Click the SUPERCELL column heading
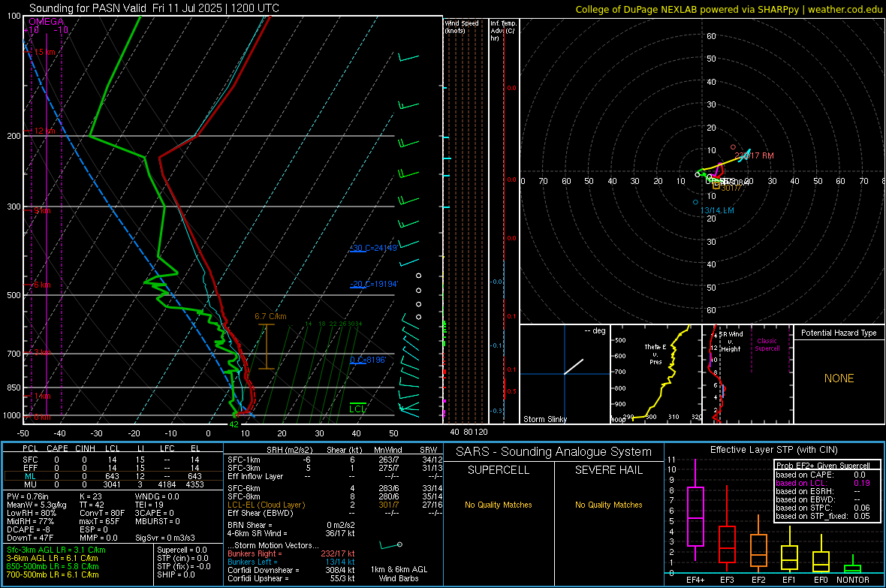 [499, 470]
